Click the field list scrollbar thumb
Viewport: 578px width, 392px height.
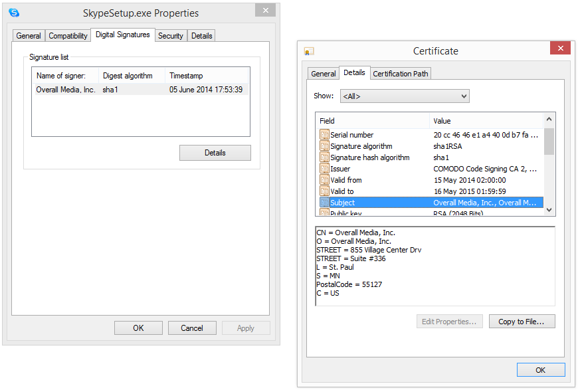(549, 142)
